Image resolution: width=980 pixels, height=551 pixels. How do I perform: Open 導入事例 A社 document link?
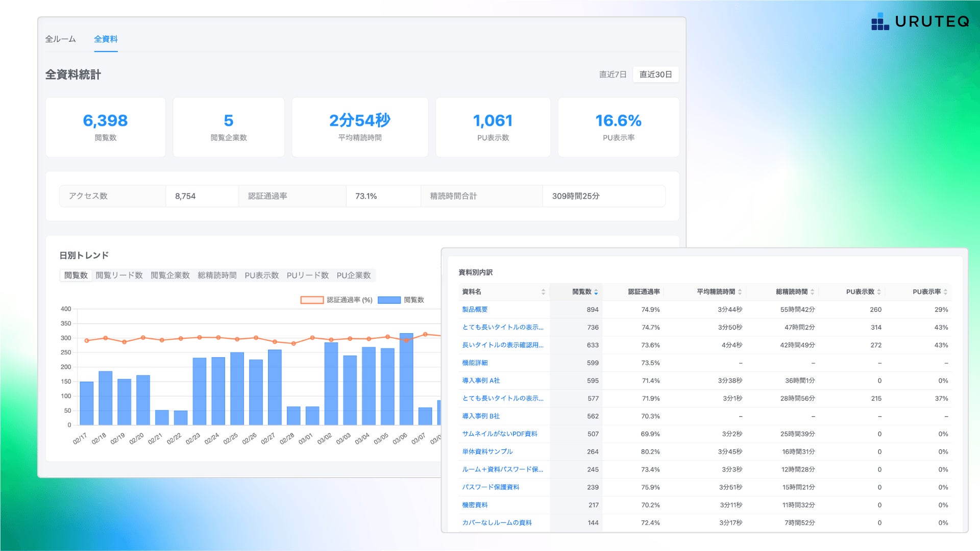(x=481, y=381)
